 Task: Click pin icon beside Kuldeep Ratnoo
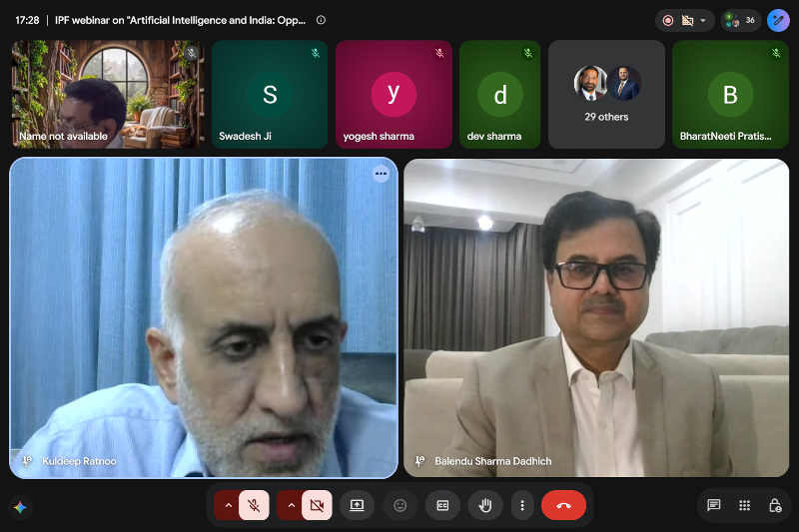pyautogui.click(x=27, y=461)
